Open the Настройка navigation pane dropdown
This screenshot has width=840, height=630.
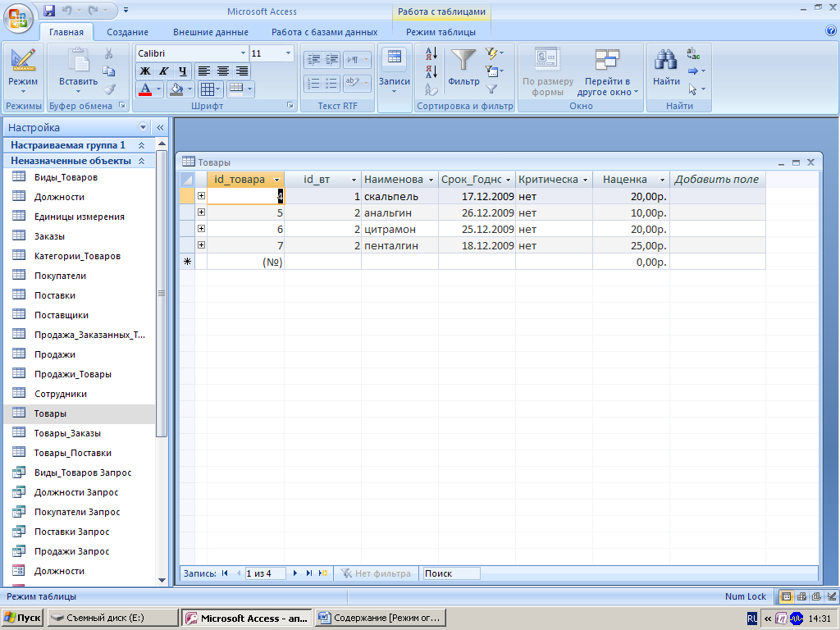[143, 127]
